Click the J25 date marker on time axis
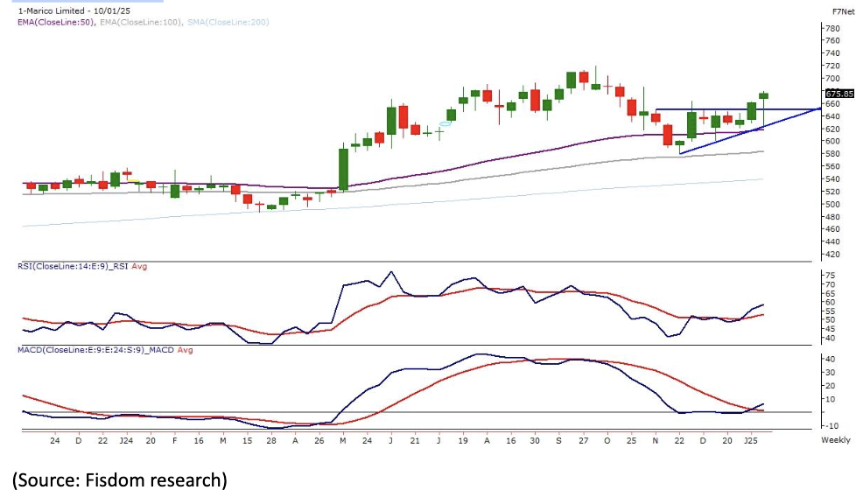Viewport: 863px width, 504px height. point(752,440)
